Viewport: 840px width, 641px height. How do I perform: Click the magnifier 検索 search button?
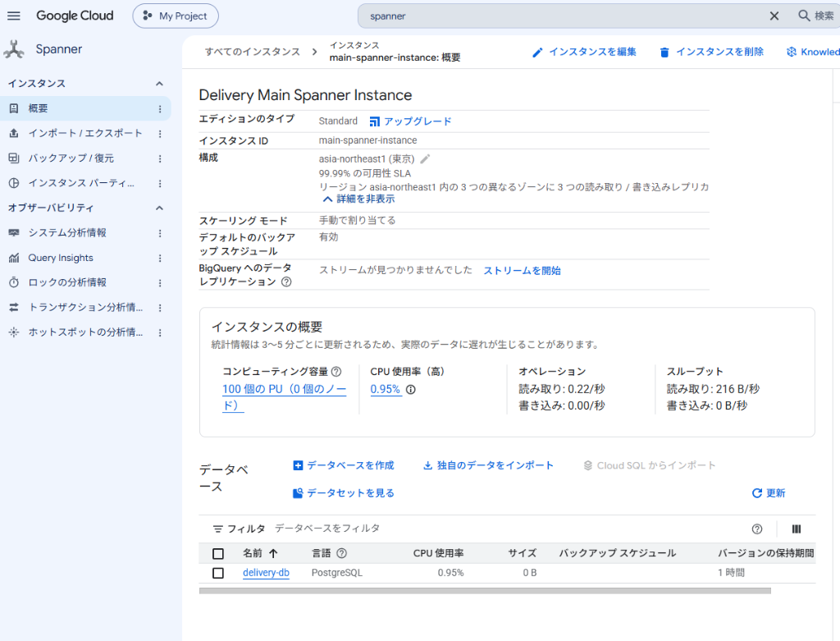[816, 16]
